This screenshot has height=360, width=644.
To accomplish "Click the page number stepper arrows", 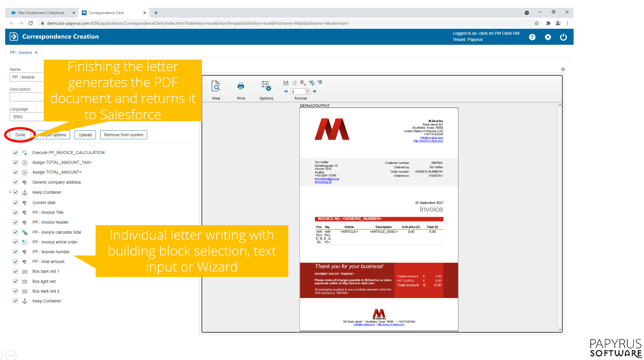I will 308,91.
